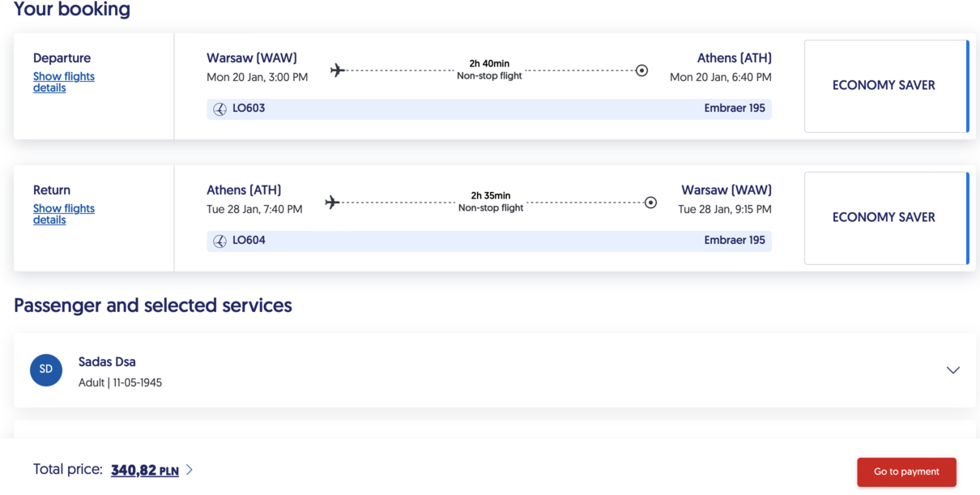
Task: Show flights details for Return
Action: 64,214
